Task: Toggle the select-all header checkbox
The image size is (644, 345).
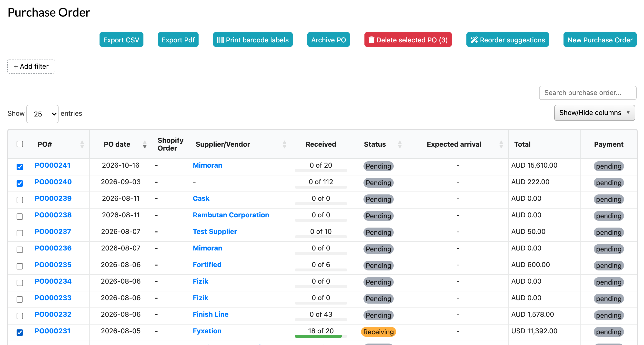Action: tap(20, 144)
